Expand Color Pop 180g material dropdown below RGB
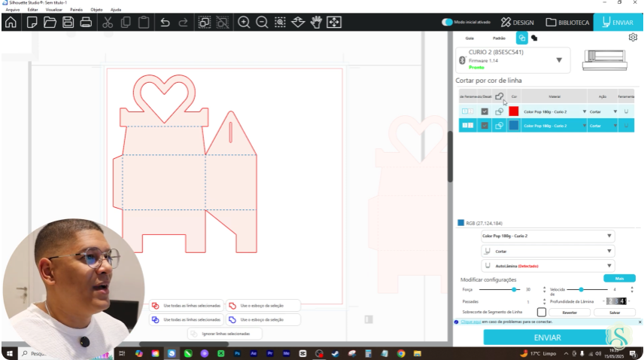Viewport: 644px width, 360px height. coord(548,236)
